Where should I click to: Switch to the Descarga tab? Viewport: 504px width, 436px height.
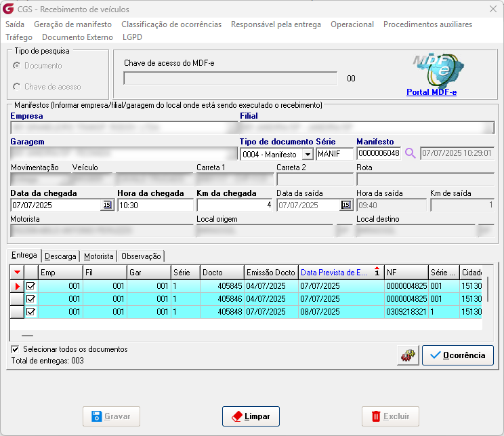(x=60, y=256)
